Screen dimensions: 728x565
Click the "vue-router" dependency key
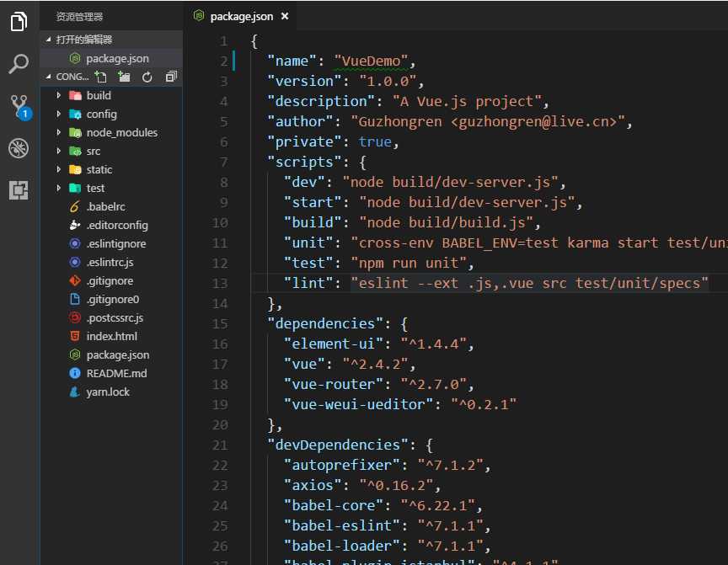click(334, 384)
